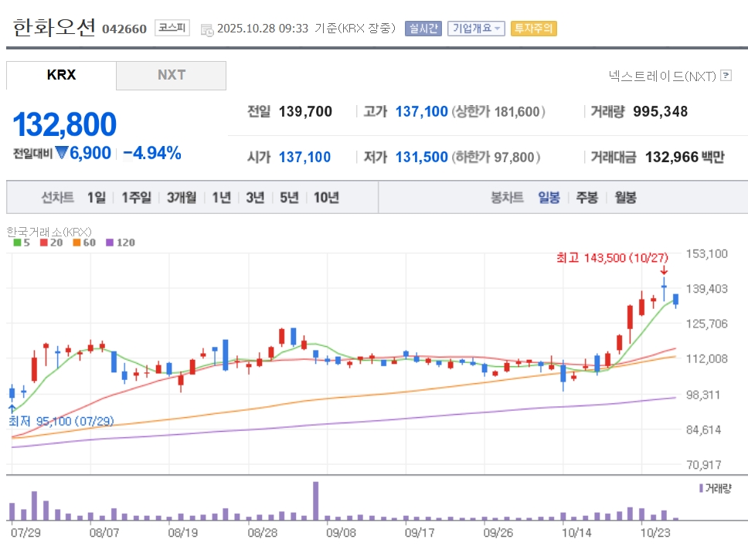Click the stock name 한화오션
This screenshot has width=748, height=560.
(54, 28)
